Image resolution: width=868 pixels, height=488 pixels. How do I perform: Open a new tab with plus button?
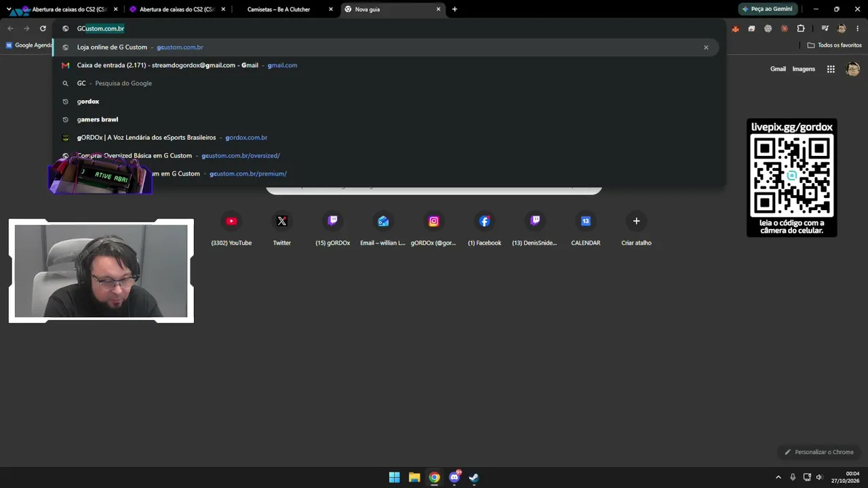coord(454,9)
